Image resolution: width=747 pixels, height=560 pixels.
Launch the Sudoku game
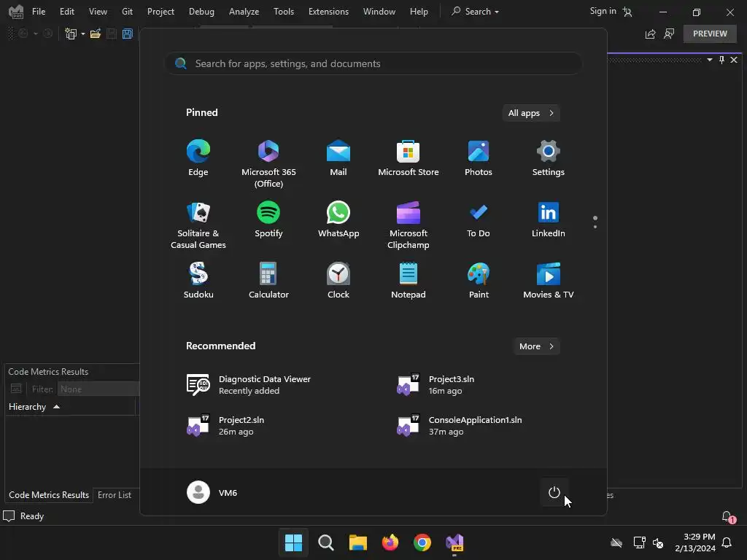[198, 281]
